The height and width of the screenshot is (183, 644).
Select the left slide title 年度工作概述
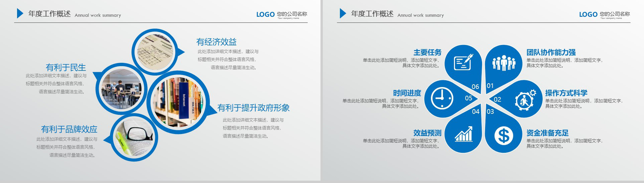[49, 14]
